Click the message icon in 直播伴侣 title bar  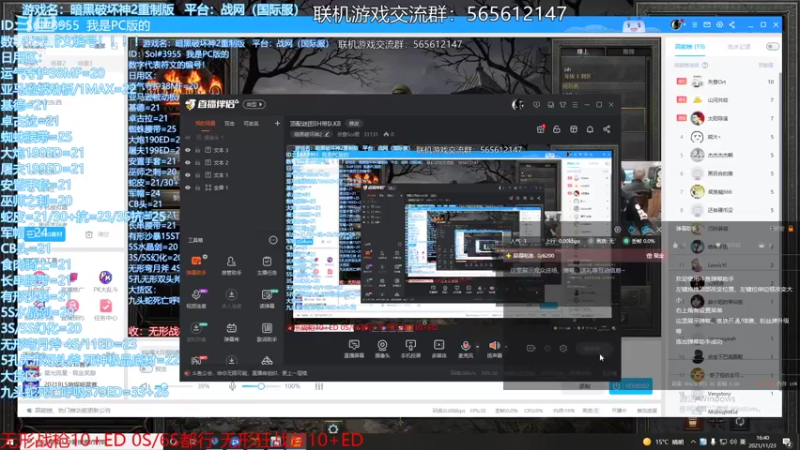(x=536, y=105)
